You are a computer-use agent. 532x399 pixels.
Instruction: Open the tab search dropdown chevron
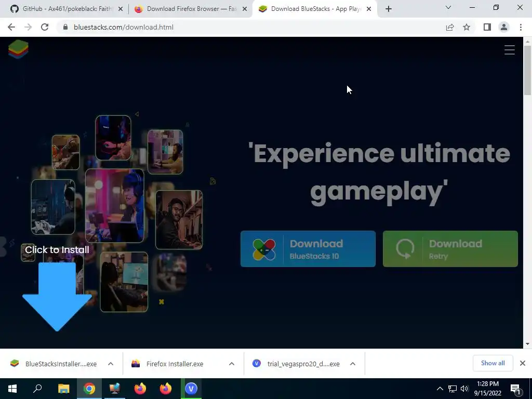coord(448,7)
